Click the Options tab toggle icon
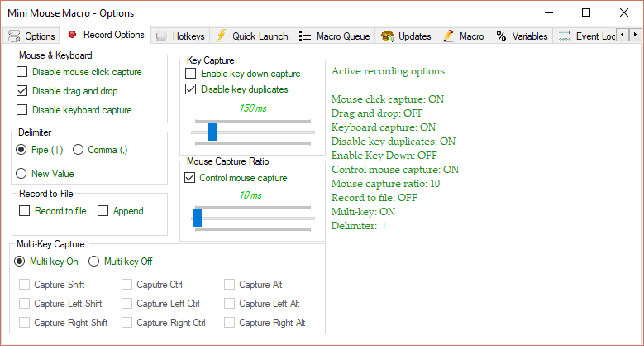 [14, 36]
